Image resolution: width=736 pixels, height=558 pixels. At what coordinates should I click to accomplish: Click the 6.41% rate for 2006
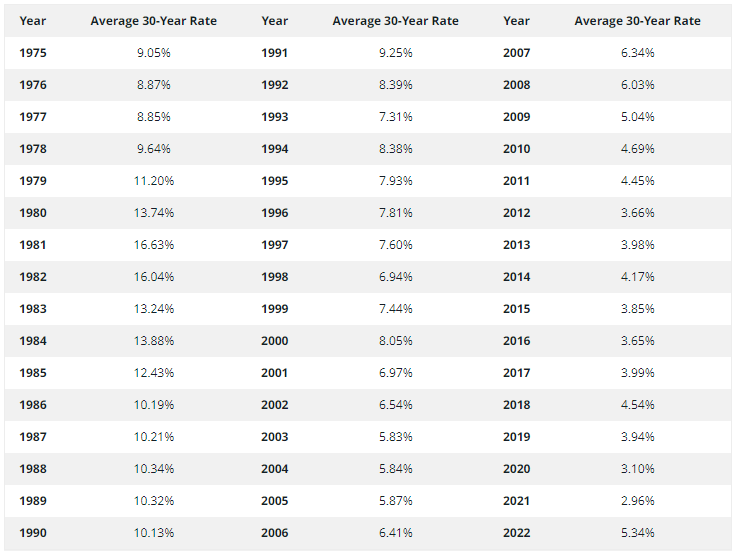pyautogui.click(x=395, y=533)
